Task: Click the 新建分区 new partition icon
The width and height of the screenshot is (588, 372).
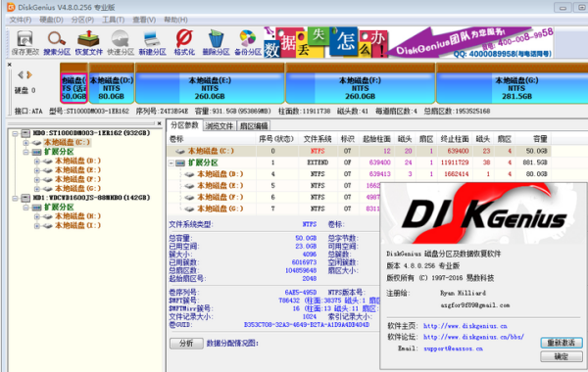Action: [152, 43]
